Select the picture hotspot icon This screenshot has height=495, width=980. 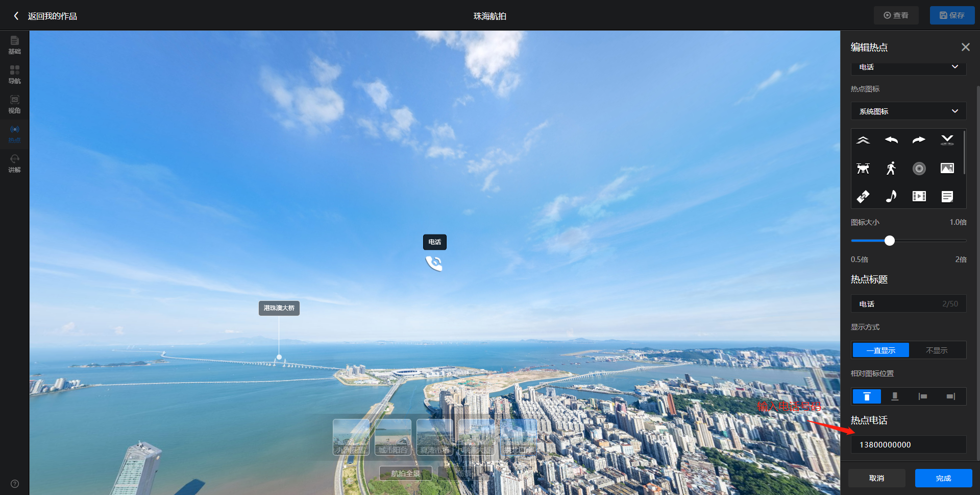coord(947,168)
